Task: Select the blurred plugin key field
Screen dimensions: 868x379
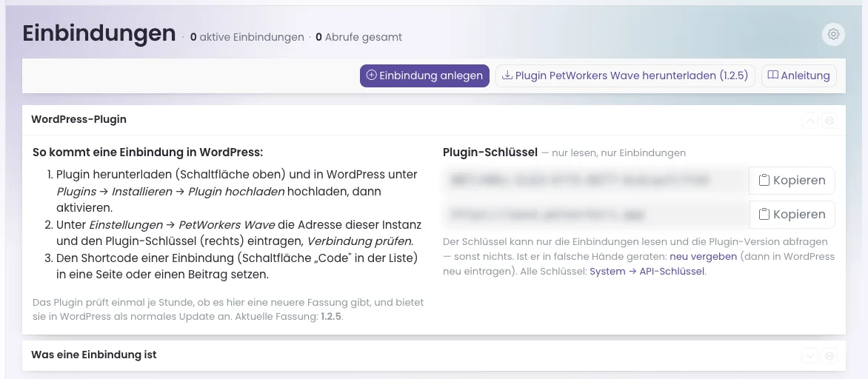Action: [595, 181]
